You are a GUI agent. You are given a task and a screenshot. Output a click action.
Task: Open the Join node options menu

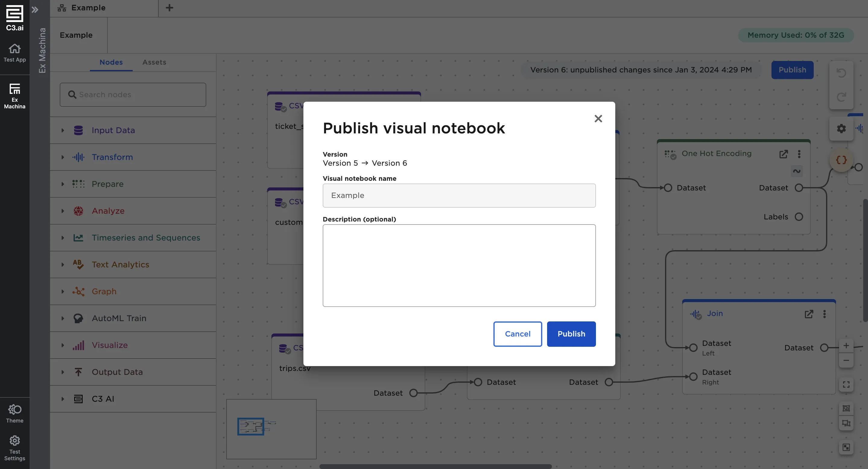click(824, 314)
